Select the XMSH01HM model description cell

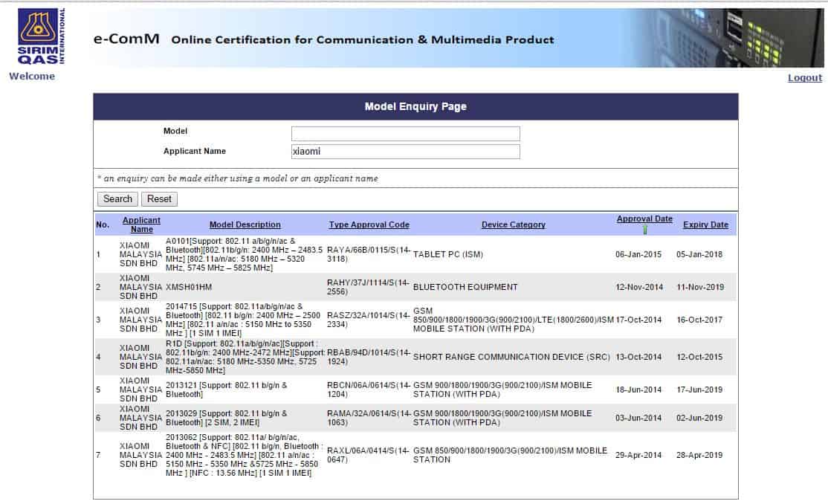pos(189,287)
